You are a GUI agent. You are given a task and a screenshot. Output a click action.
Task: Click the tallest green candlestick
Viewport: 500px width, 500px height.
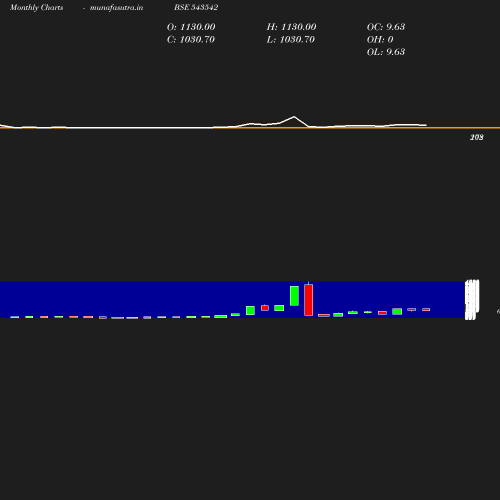click(x=294, y=296)
